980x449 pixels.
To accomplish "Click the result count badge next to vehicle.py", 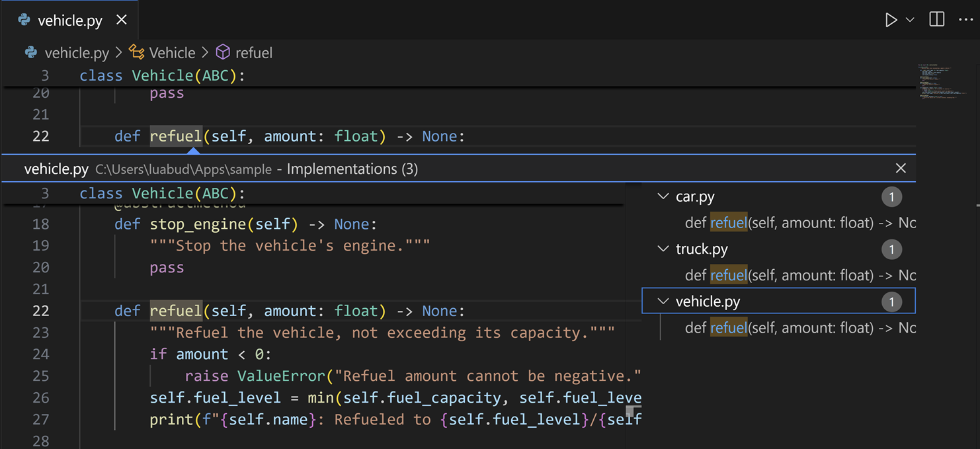I will click(x=891, y=301).
